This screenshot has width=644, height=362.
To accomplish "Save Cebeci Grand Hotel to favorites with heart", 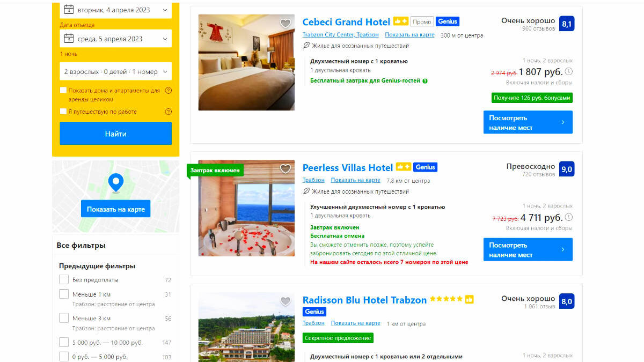I will tap(286, 24).
